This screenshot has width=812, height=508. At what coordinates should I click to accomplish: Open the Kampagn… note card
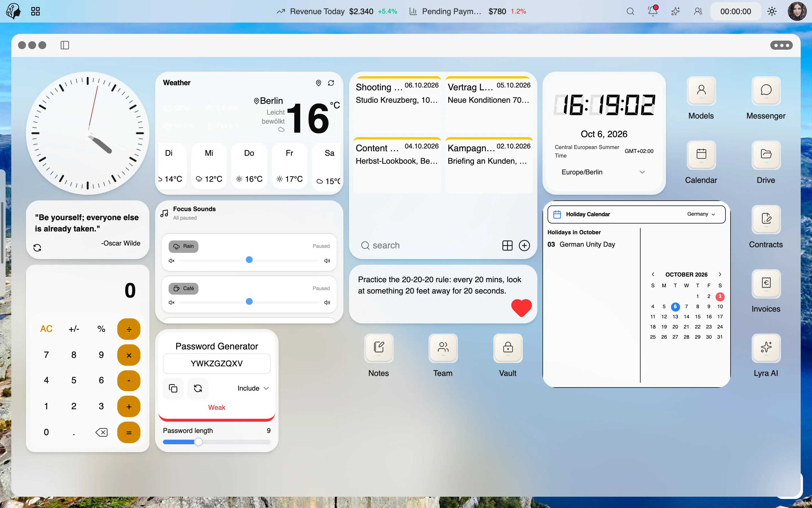pyautogui.click(x=489, y=165)
